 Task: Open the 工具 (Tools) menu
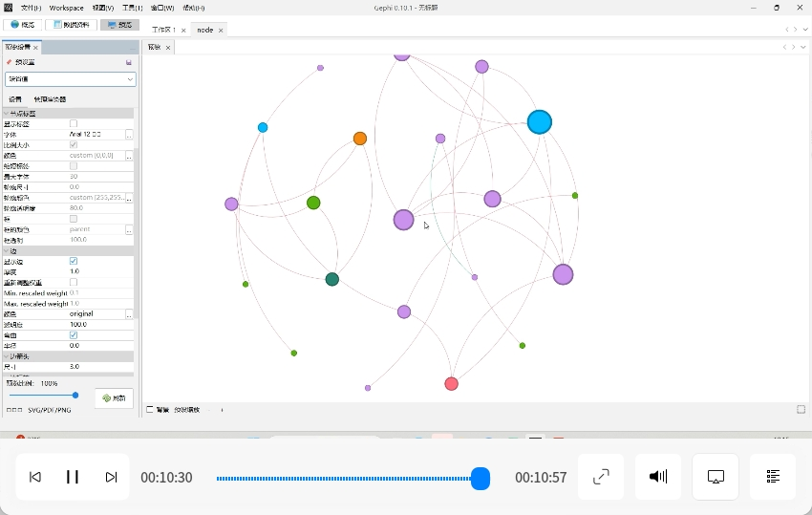click(132, 8)
